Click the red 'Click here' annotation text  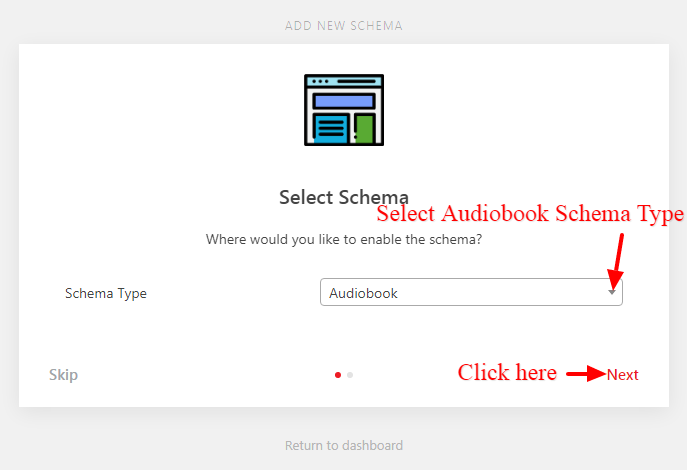pyautogui.click(x=507, y=372)
